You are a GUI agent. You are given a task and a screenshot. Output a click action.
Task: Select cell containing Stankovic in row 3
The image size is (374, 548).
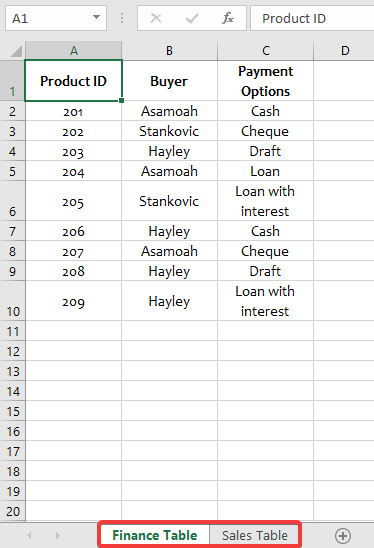click(x=170, y=131)
